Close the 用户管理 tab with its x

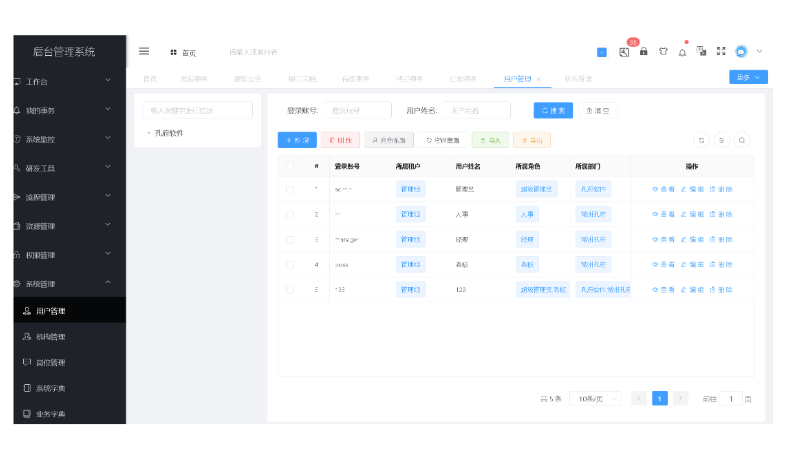(x=539, y=79)
